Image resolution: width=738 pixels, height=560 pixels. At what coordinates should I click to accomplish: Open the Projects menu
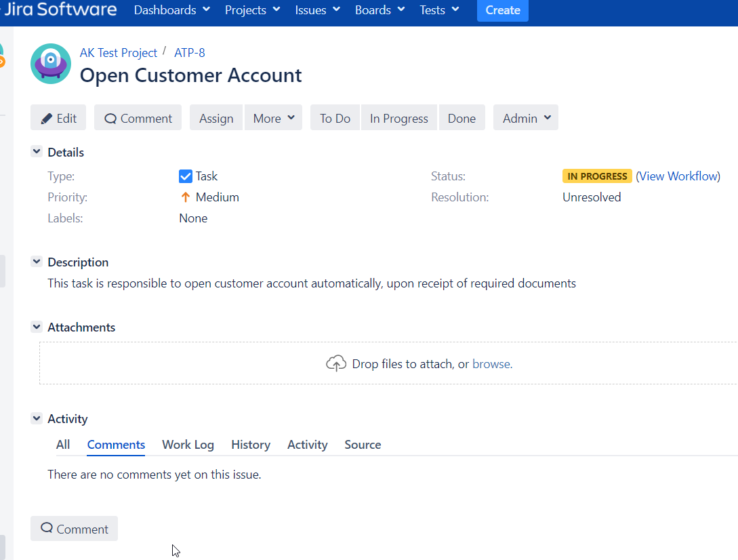click(x=252, y=10)
